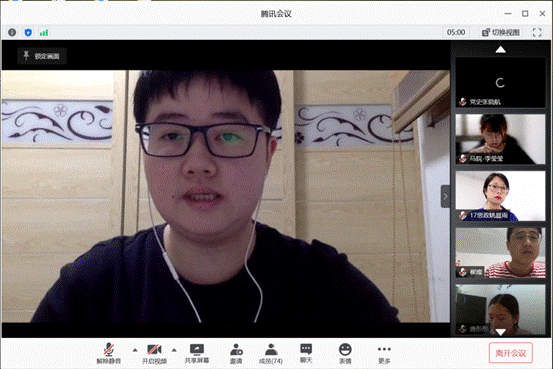The height and width of the screenshot is (369, 553).
Task: Click the share screen icon (共享屏幕)
Action: (x=197, y=353)
